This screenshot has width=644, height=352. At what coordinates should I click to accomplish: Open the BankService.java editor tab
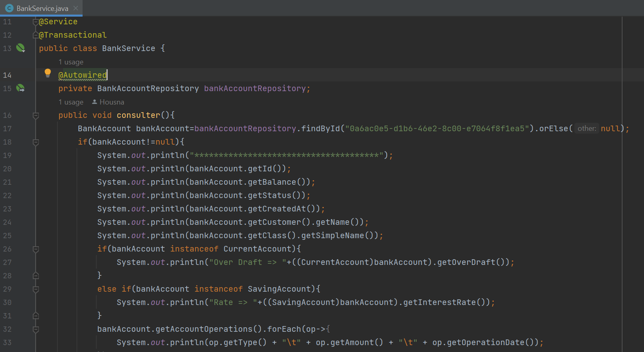click(42, 8)
